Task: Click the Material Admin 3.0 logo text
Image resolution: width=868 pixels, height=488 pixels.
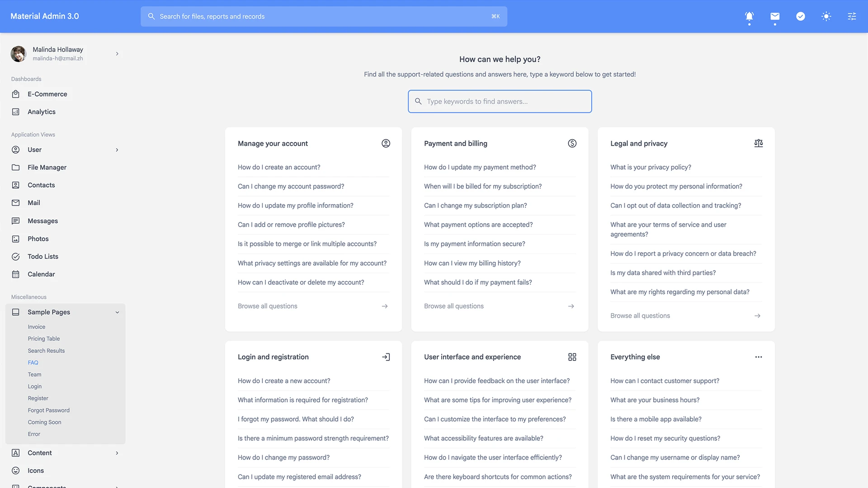Action: 45,16
